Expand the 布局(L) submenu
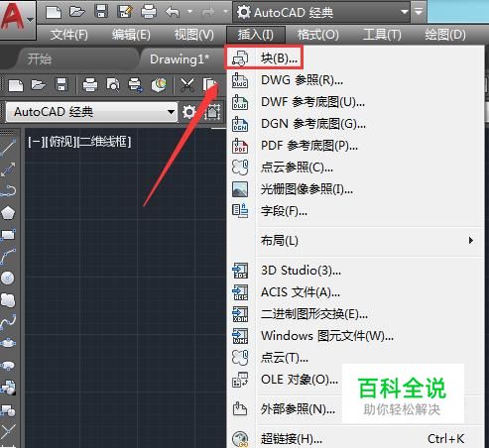Screen dimensions: 489x448 (x=355, y=241)
